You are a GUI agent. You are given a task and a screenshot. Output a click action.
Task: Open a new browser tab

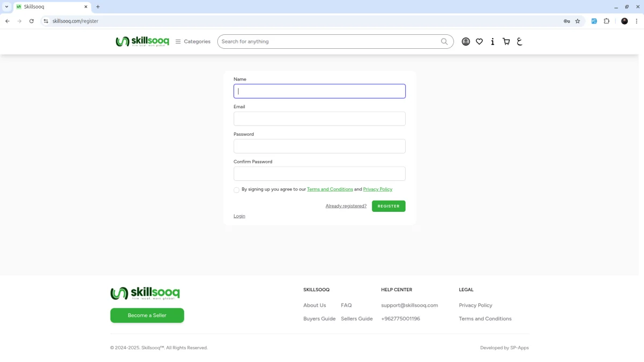(x=98, y=7)
